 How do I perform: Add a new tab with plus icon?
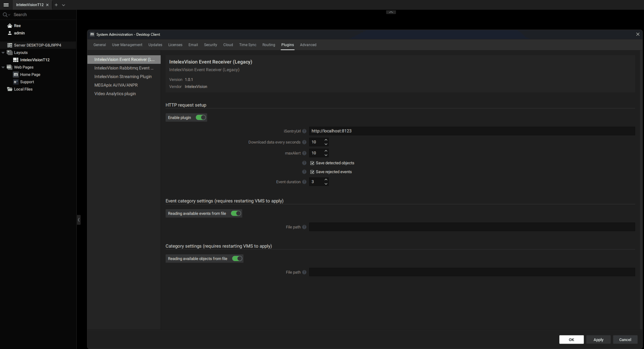click(x=56, y=5)
